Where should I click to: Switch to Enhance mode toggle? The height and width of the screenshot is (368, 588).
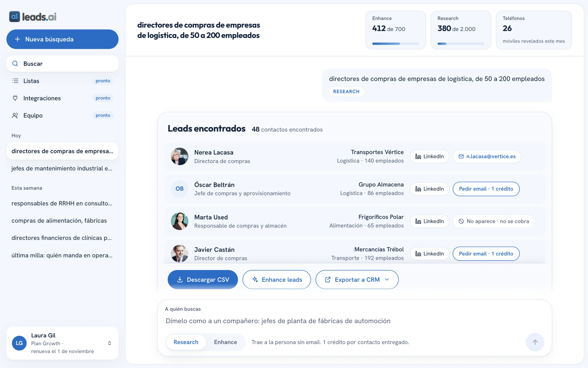pyautogui.click(x=225, y=342)
